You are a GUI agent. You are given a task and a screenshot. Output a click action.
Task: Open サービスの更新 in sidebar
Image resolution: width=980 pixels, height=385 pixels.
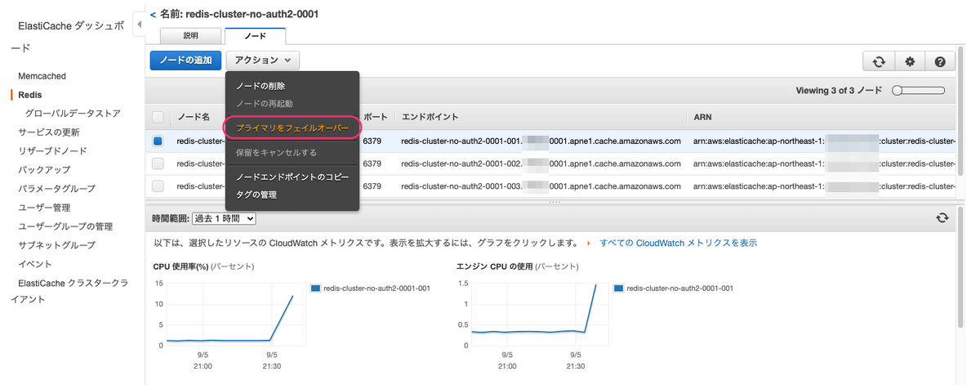tap(49, 132)
